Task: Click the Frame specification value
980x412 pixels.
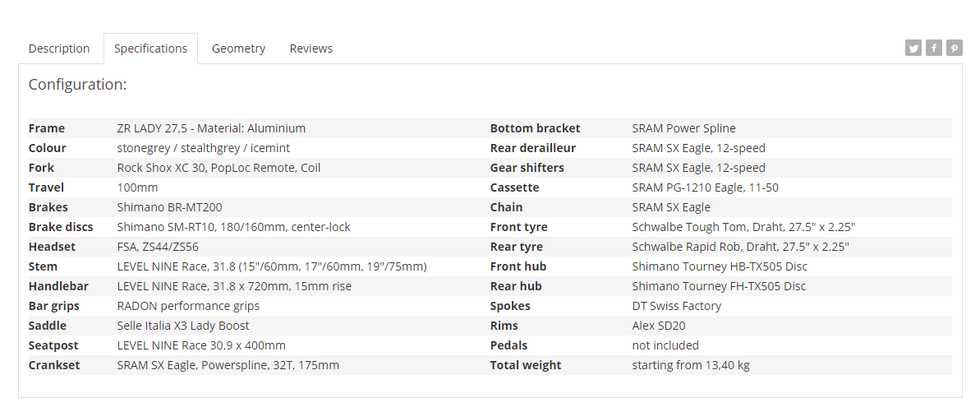Action: [211, 128]
